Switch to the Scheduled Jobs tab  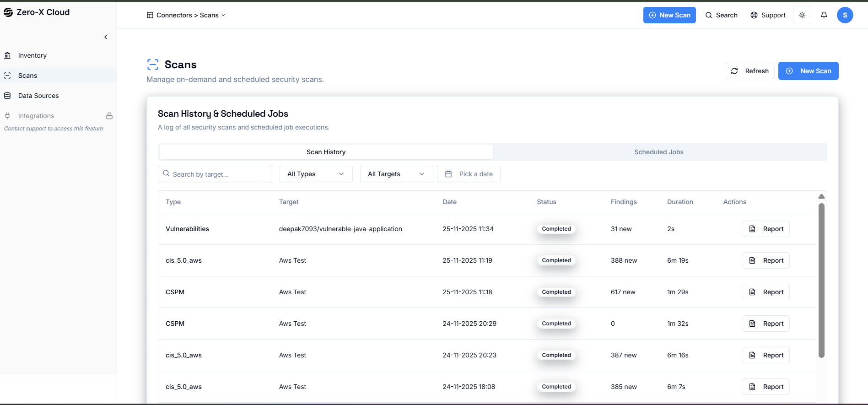pyautogui.click(x=659, y=152)
